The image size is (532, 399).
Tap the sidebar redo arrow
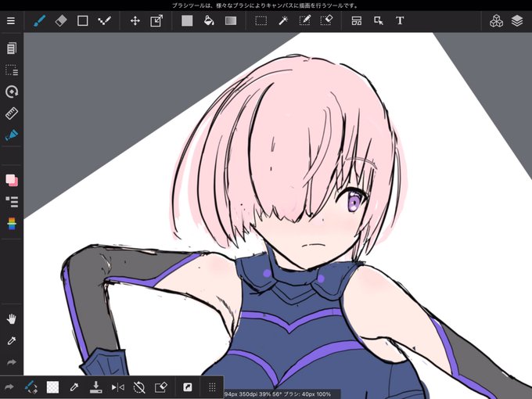[x=12, y=362]
